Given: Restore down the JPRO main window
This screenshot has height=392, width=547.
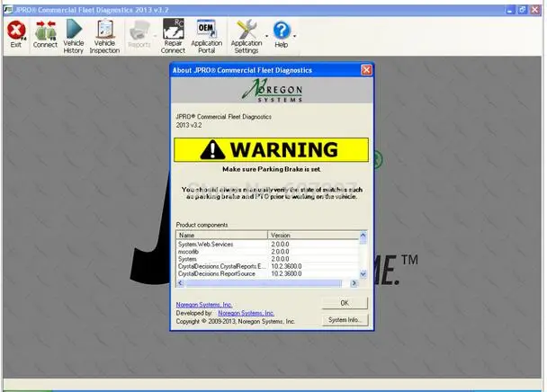Looking at the screenshot, I should click(x=522, y=10).
